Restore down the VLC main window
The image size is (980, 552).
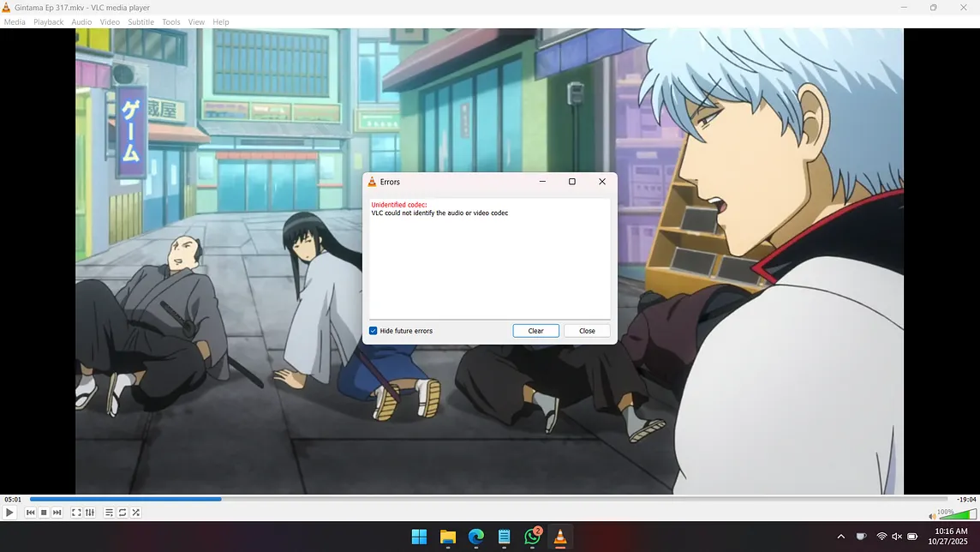tap(933, 8)
